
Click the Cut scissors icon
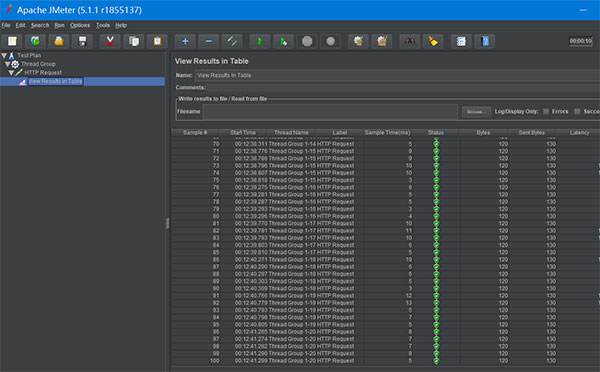click(110, 41)
